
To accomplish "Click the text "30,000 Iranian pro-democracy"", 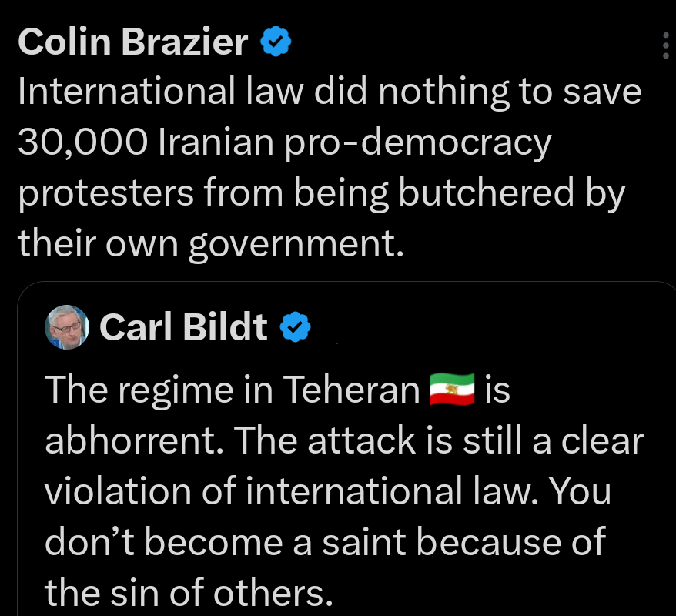I will [x=285, y=142].
